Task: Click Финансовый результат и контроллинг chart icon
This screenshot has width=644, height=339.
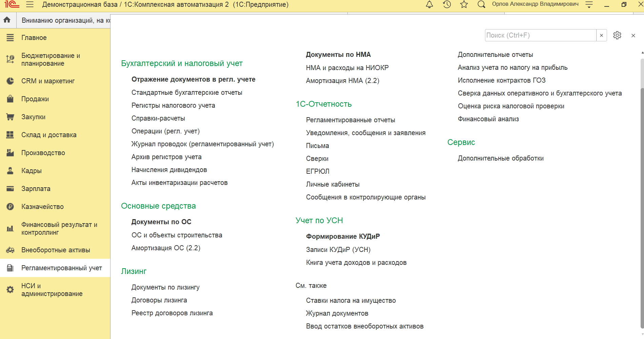Action: click(10, 228)
